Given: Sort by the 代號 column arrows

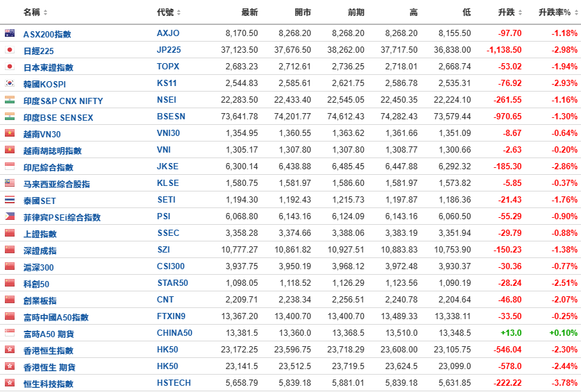Looking at the screenshot, I should click(178, 12).
